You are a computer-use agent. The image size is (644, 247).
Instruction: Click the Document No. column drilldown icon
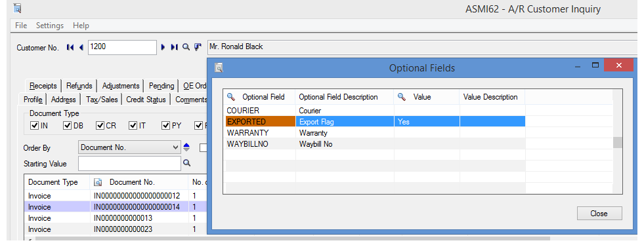coord(98,182)
